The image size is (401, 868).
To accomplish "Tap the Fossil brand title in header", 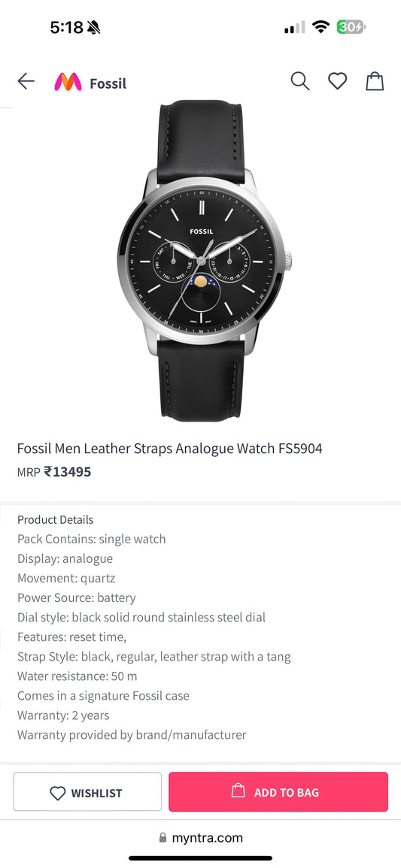I will click(x=108, y=83).
